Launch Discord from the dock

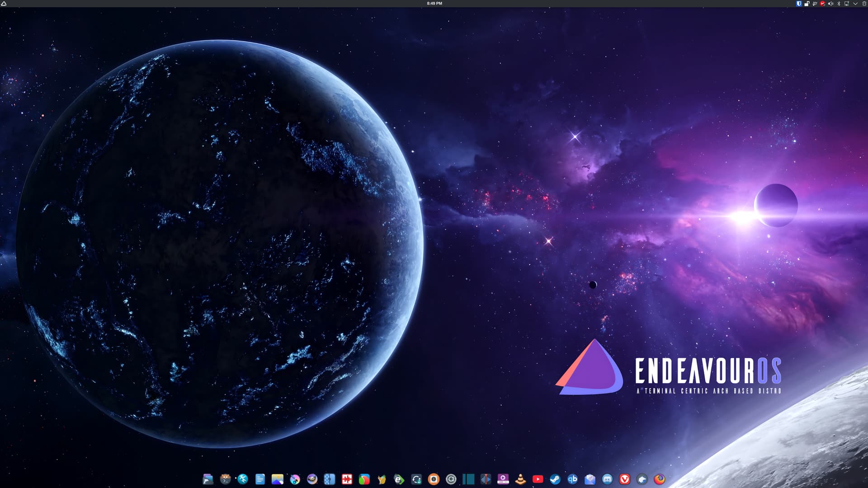[x=607, y=479]
